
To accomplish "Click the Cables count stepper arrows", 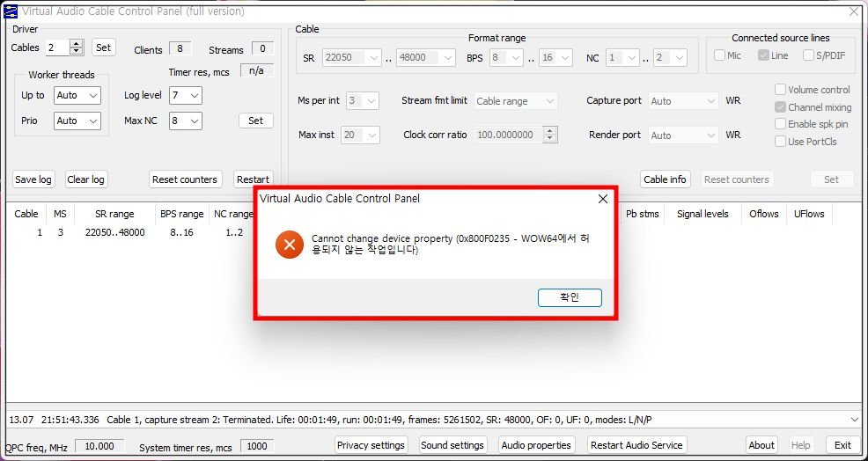I will click(x=77, y=48).
